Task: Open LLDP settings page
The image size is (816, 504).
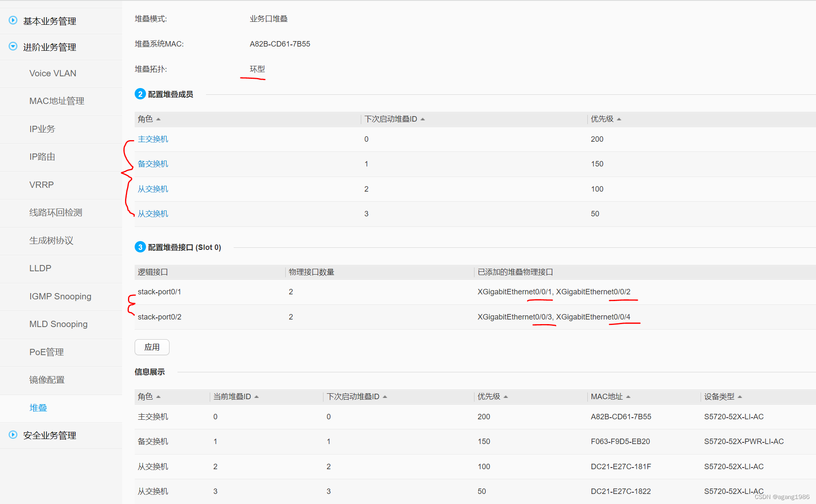Action: point(40,268)
